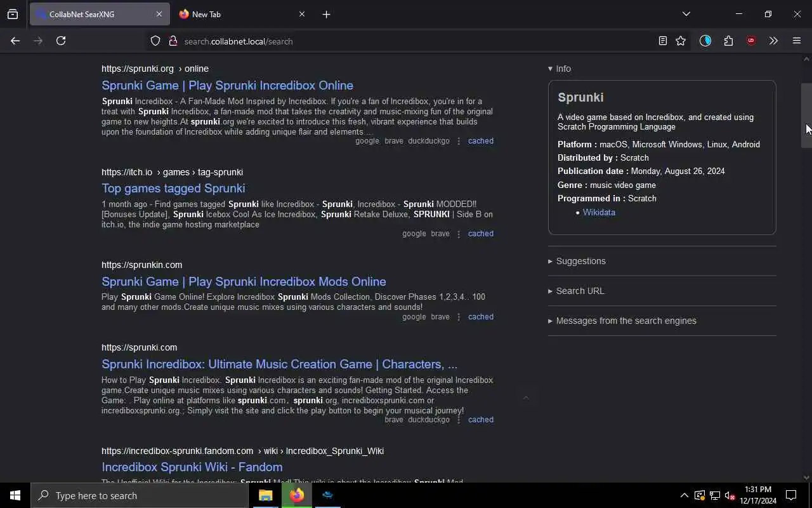Screen dimensions: 812x508
Task: Expand the Search URL section
Action: click(x=576, y=291)
